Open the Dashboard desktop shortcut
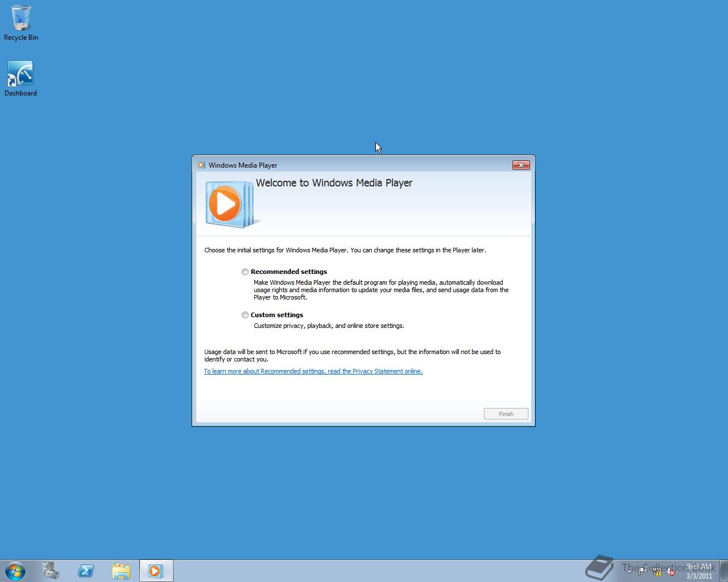The image size is (728, 582). tap(20, 78)
